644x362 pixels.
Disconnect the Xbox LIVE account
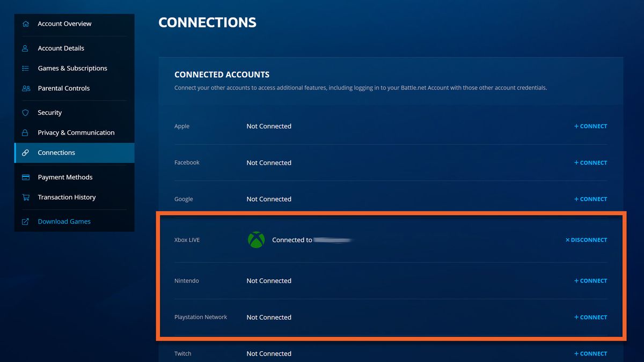tap(585, 240)
